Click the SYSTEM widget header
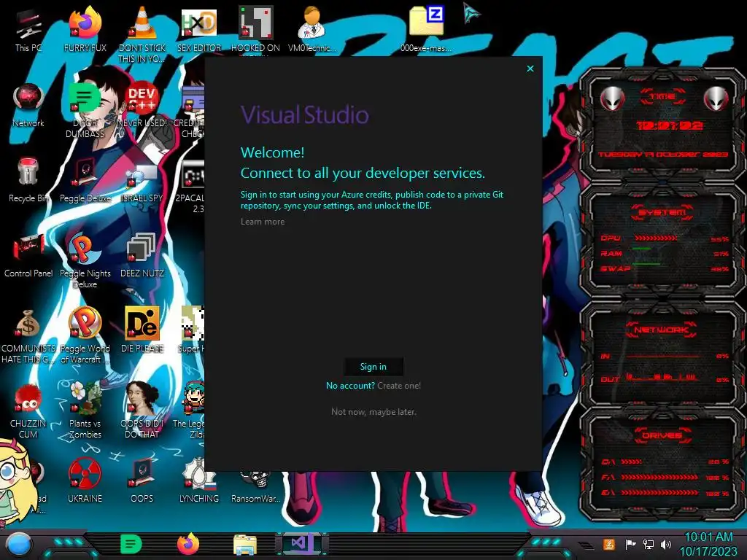This screenshot has width=747, height=560. tap(662, 212)
